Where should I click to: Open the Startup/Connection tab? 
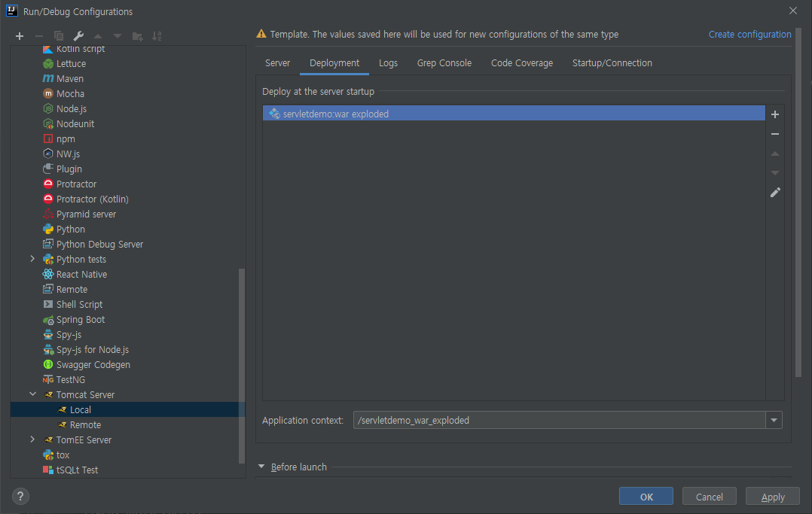612,62
